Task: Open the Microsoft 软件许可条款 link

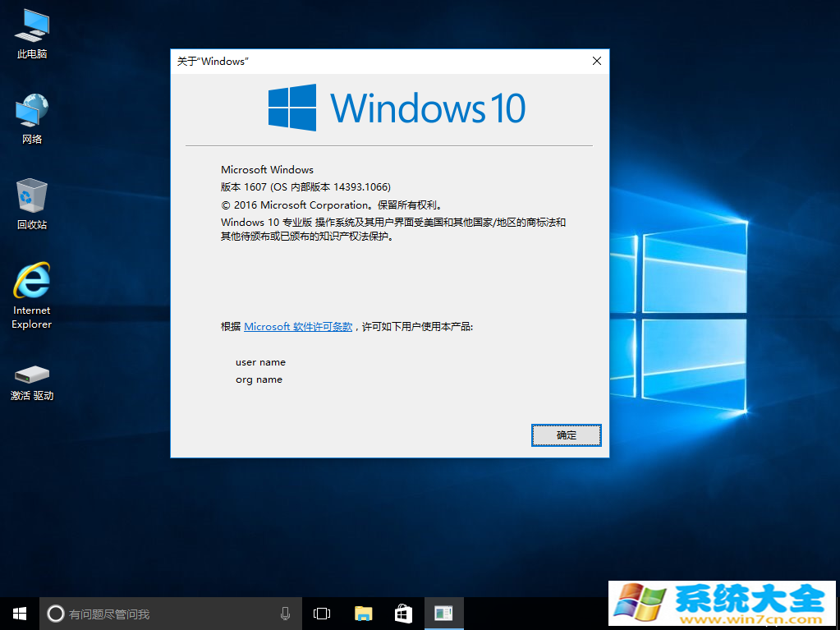Action: tap(298, 327)
